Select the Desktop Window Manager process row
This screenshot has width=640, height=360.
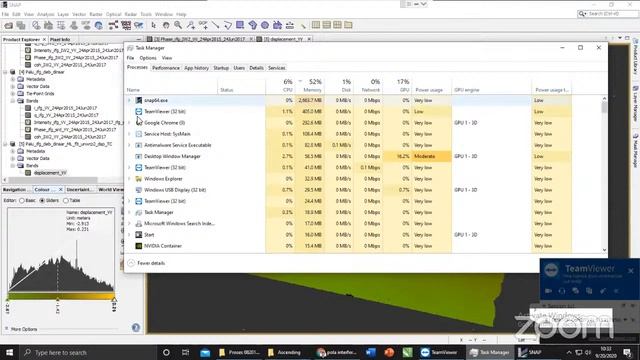(x=349, y=156)
